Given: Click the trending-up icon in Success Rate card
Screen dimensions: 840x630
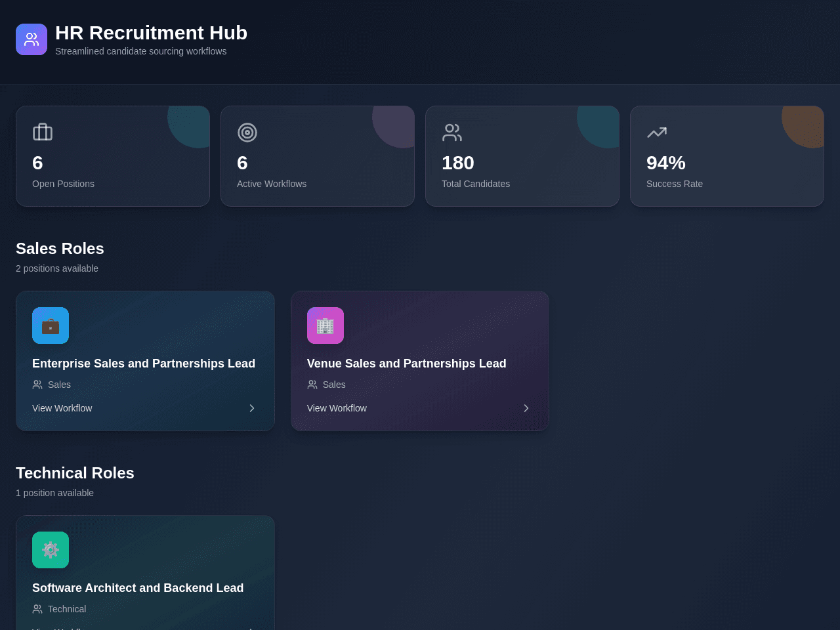Looking at the screenshot, I should (657, 132).
